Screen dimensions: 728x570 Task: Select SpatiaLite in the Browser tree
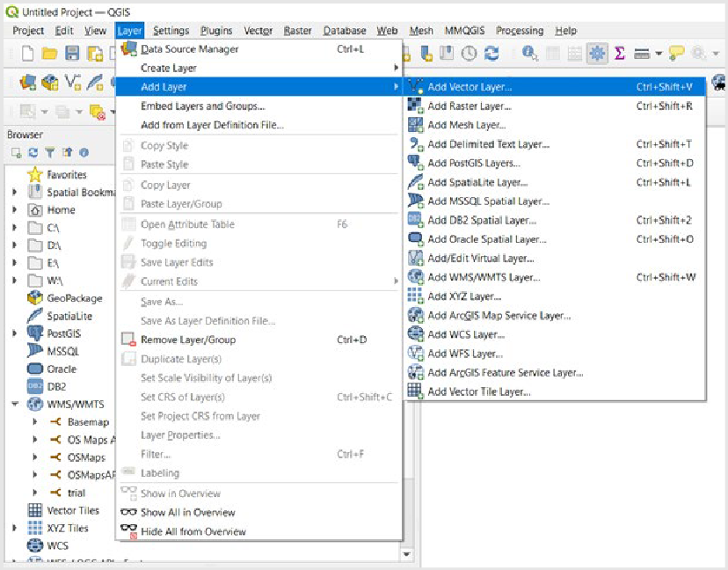[x=69, y=316]
